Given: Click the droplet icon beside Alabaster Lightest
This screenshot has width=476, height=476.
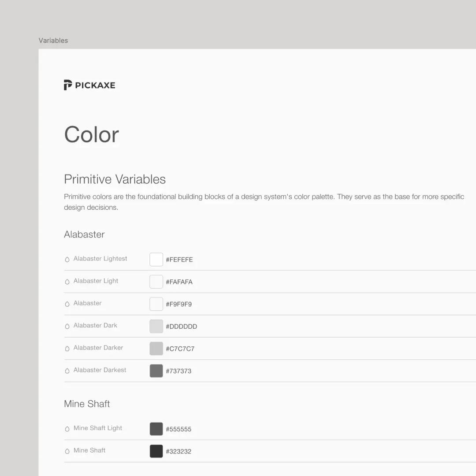Looking at the screenshot, I should click(x=67, y=259).
